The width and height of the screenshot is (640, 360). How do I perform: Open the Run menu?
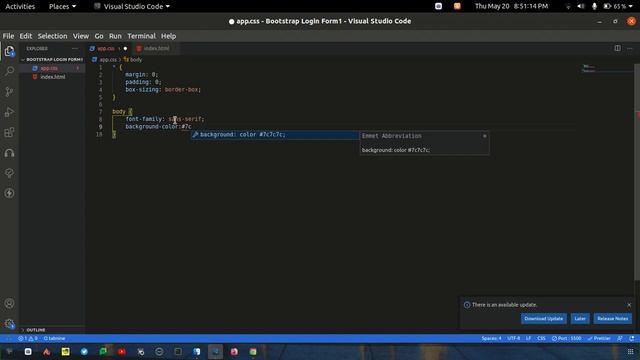pos(115,36)
